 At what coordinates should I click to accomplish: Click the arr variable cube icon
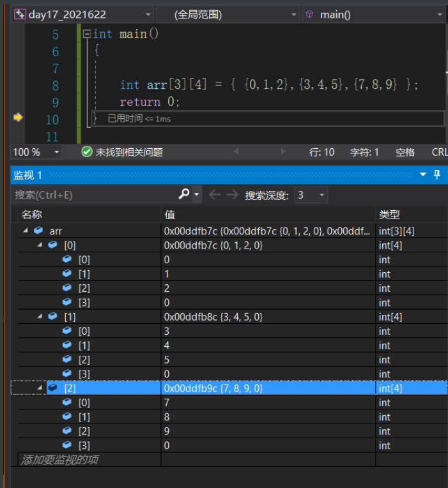pos(38,231)
